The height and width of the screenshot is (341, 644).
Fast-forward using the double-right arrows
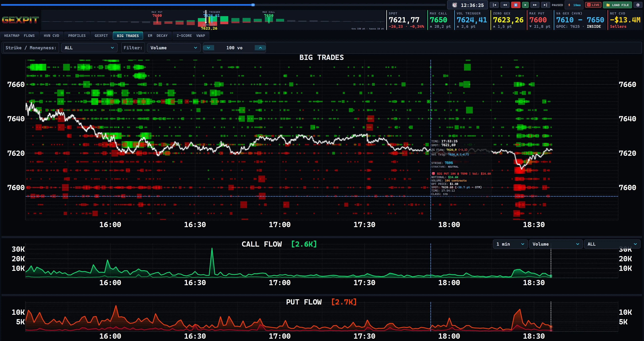[x=535, y=5]
